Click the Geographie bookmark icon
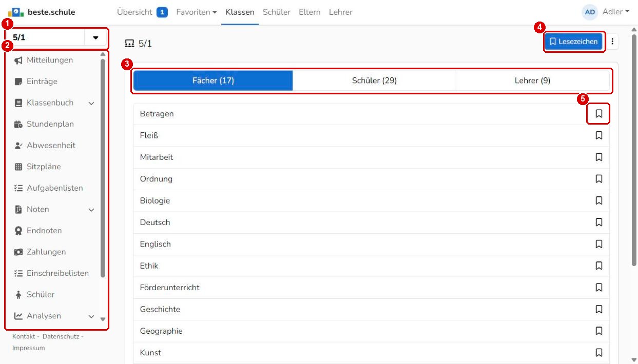638x364 pixels. pyautogui.click(x=598, y=331)
